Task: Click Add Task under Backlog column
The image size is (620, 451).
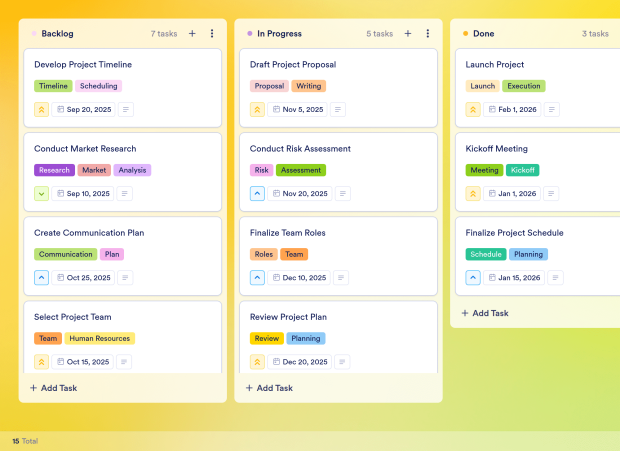Action: point(54,388)
